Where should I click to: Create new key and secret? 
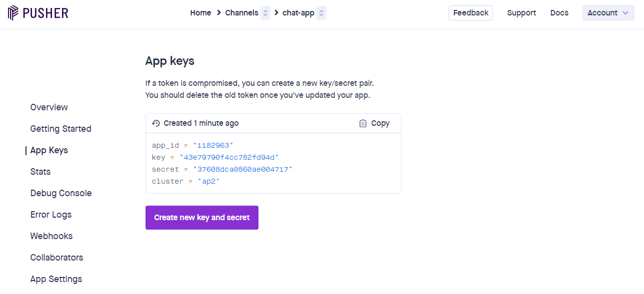click(202, 218)
